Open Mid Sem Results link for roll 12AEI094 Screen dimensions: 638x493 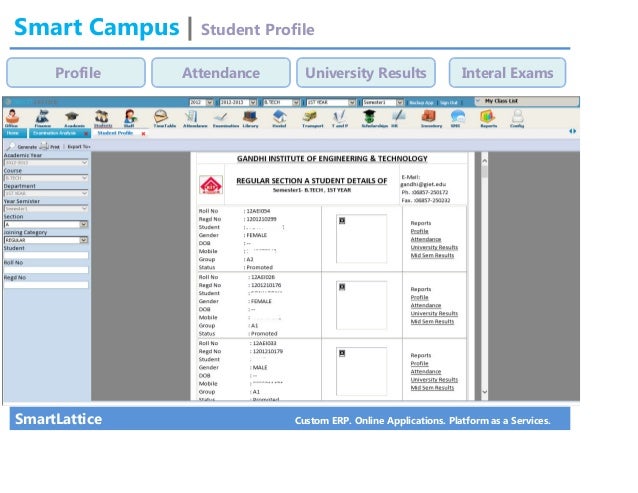[x=432, y=255]
